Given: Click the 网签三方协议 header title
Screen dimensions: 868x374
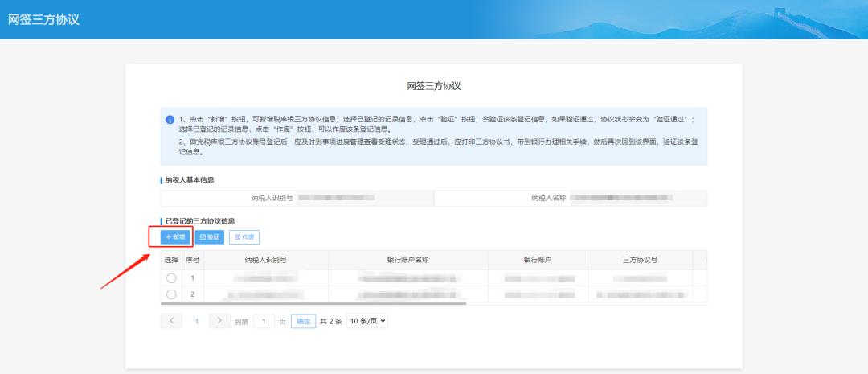Looking at the screenshot, I should 43,19.
